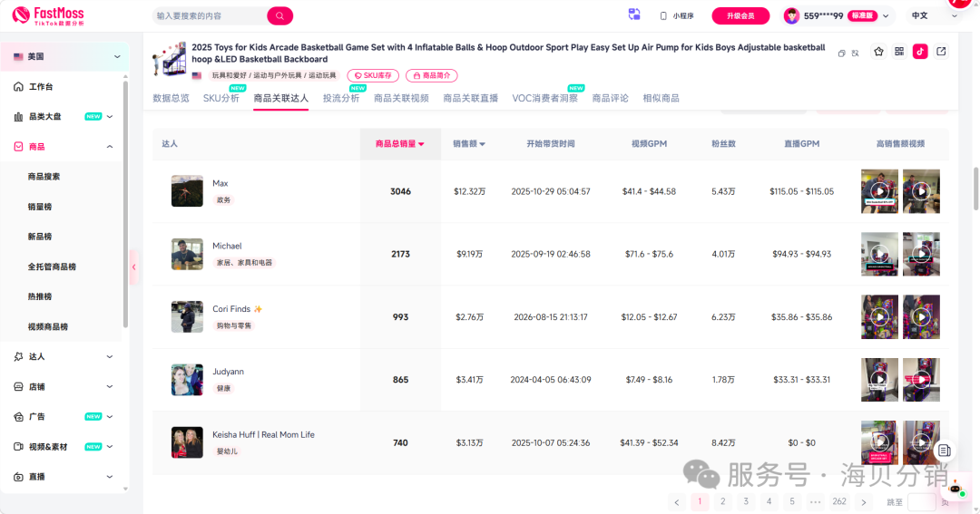
Task: Open 商品搜索 in sidebar
Action: [44, 177]
